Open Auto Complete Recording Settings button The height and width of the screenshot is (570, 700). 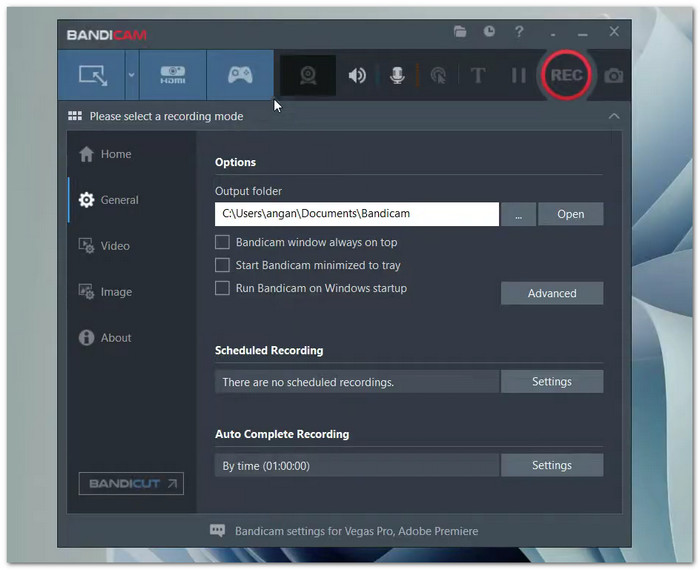point(552,465)
